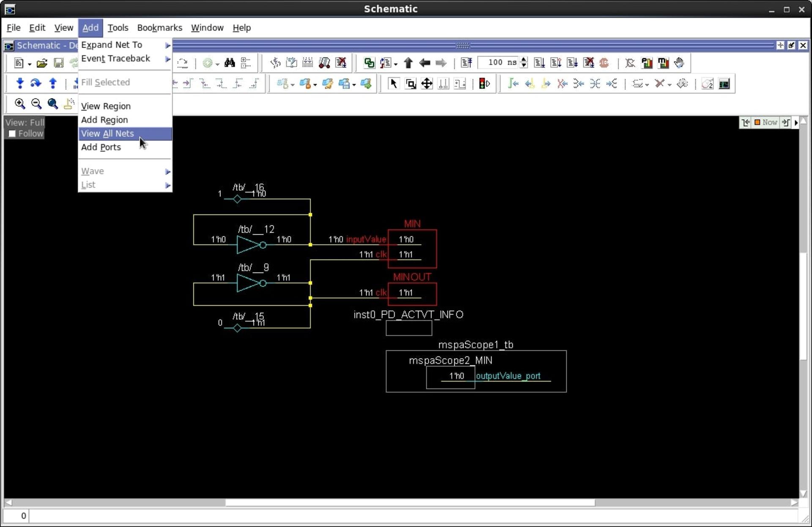The image size is (812, 527).
Task: Activate the Pan mode four-arrow icon
Action: pos(427,84)
